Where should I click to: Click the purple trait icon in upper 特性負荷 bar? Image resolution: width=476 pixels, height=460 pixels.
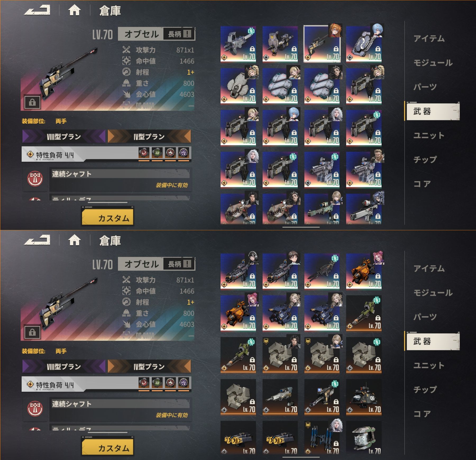[x=184, y=153]
